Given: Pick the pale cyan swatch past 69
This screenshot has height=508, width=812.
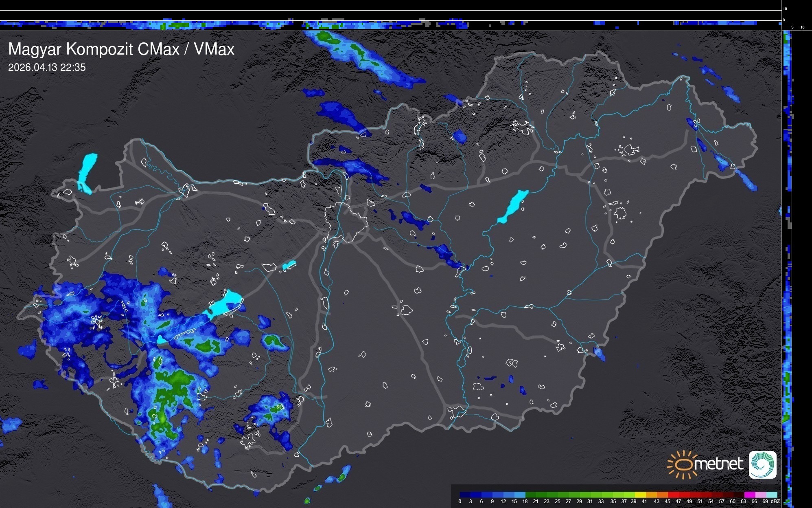Looking at the screenshot, I should coord(772,495).
